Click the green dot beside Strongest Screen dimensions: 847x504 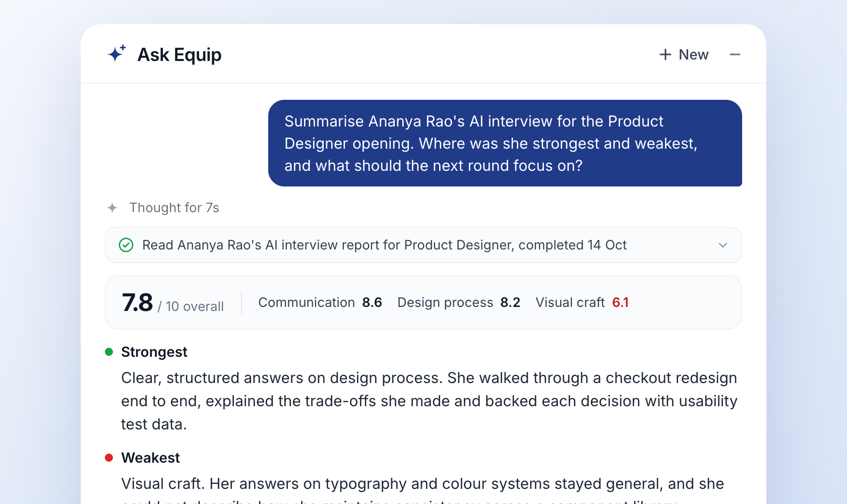click(109, 352)
